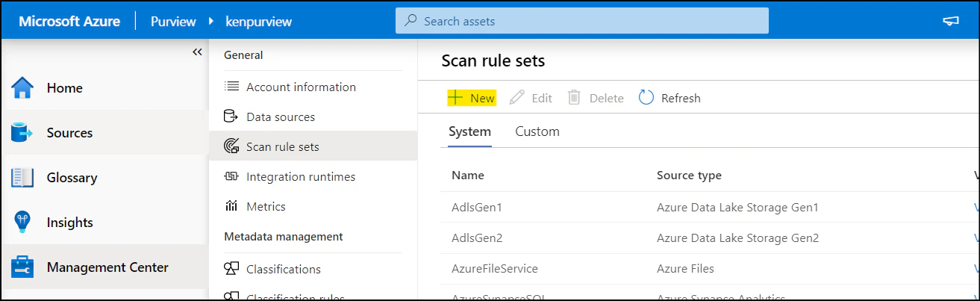Click the Data sources cylinder icon
980x301 pixels.
[231, 117]
